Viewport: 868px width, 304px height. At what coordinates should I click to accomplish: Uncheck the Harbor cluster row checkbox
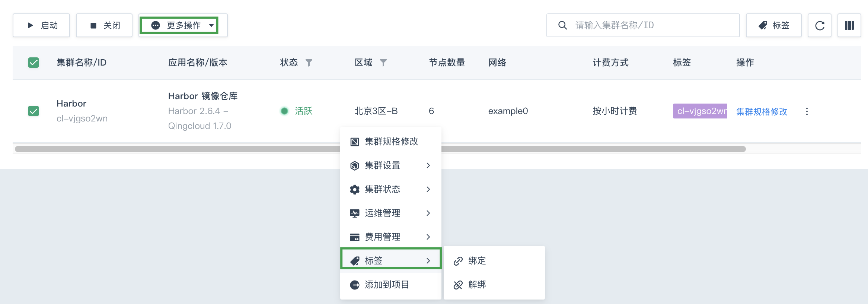33,111
